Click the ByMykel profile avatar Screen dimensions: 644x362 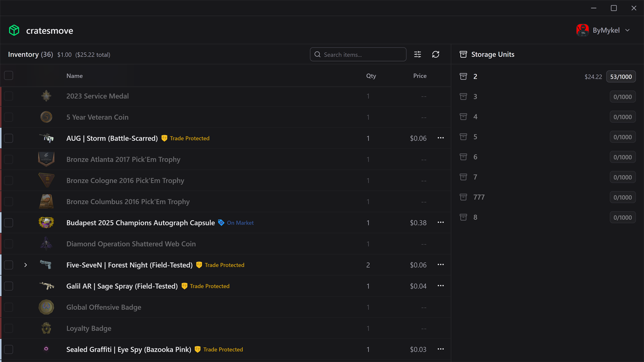pyautogui.click(x=583, y=30)
